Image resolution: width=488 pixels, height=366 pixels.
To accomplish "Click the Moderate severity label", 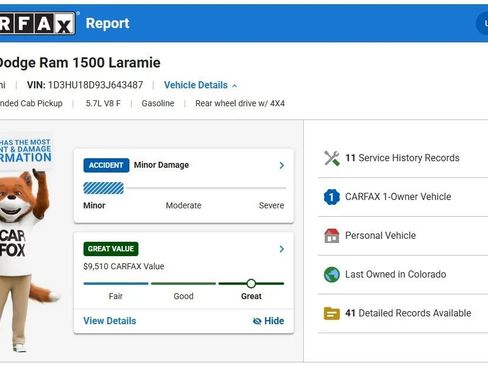I will click(x=183, y=206).
